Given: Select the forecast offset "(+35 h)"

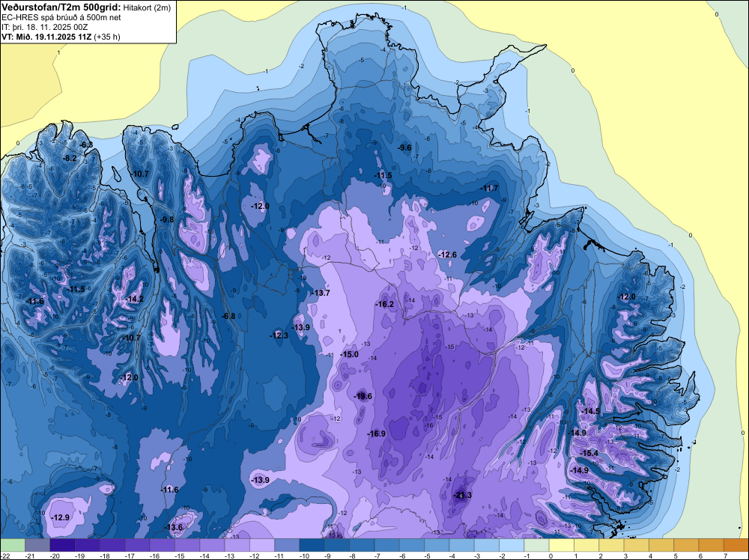Looking at the screenshot, I should [107, 37].
